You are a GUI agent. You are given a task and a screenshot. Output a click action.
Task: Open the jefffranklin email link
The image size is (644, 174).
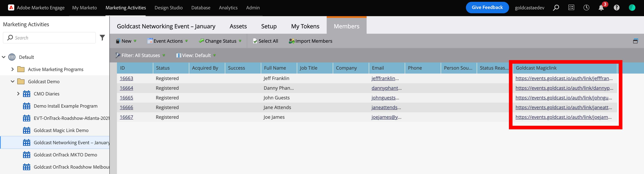coord(385,78)
